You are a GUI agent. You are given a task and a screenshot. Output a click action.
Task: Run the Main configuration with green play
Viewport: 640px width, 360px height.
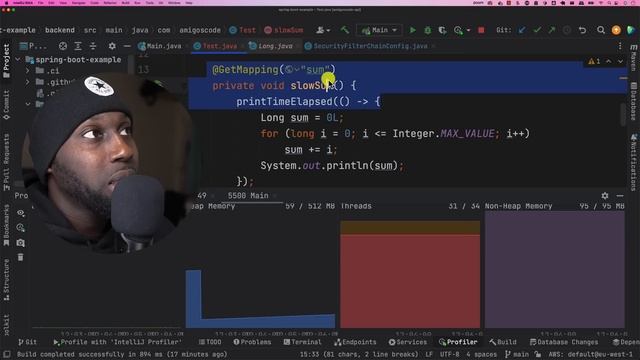[x=413, y=30]
